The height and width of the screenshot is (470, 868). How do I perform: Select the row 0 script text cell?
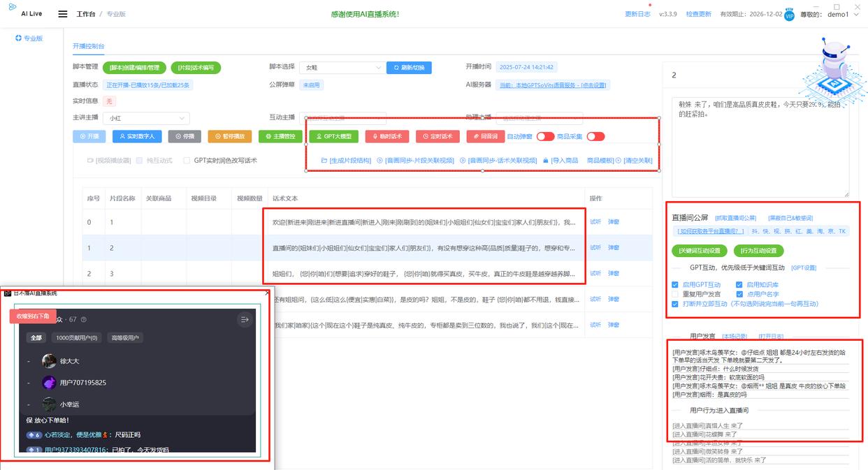(x=425, y=222)
